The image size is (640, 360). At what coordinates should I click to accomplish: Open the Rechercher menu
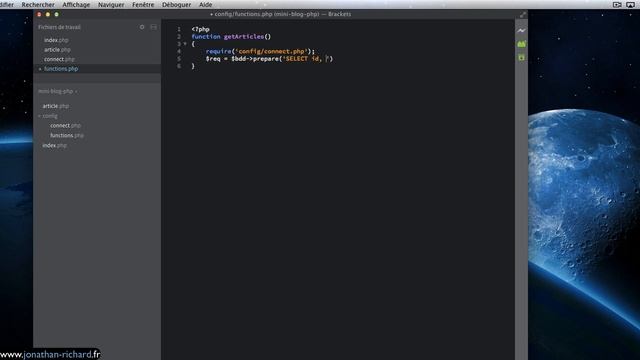click(x=38, y=4)
